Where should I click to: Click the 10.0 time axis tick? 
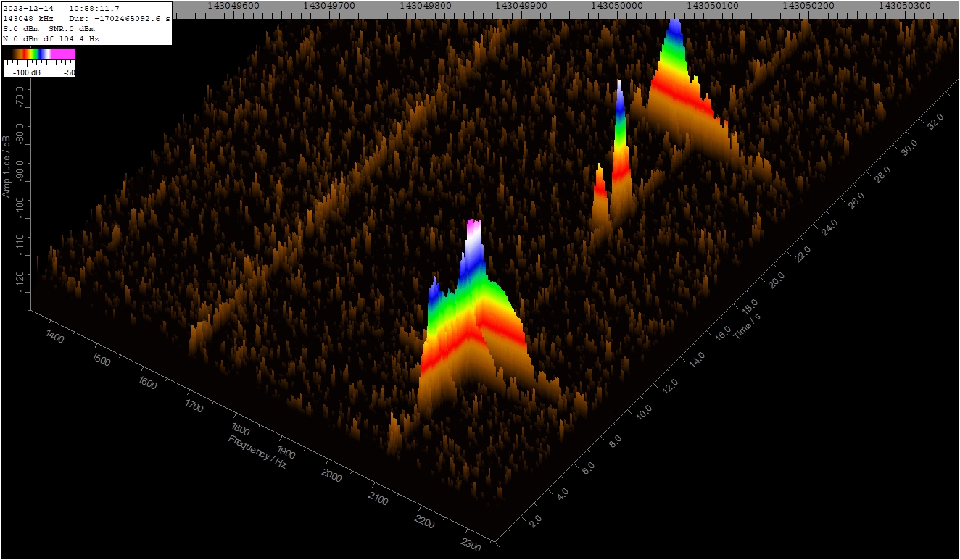644,412
